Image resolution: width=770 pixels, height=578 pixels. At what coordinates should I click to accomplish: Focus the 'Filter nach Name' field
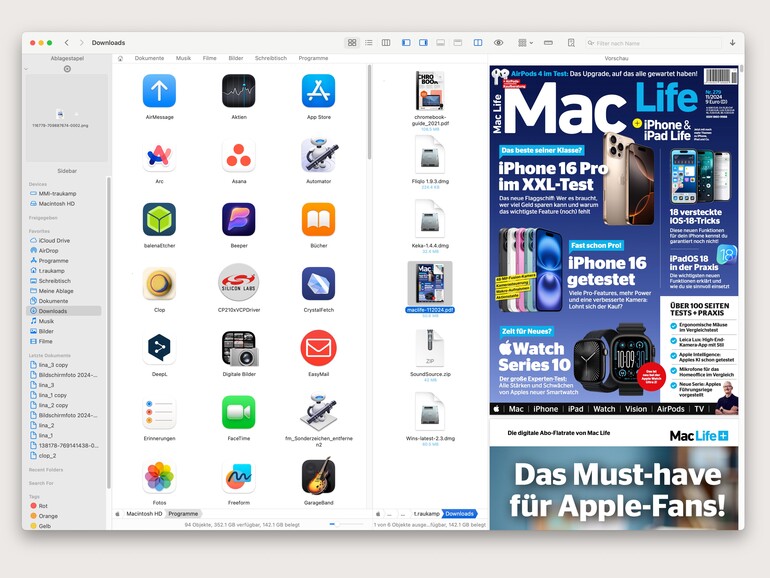pos(653,43)
